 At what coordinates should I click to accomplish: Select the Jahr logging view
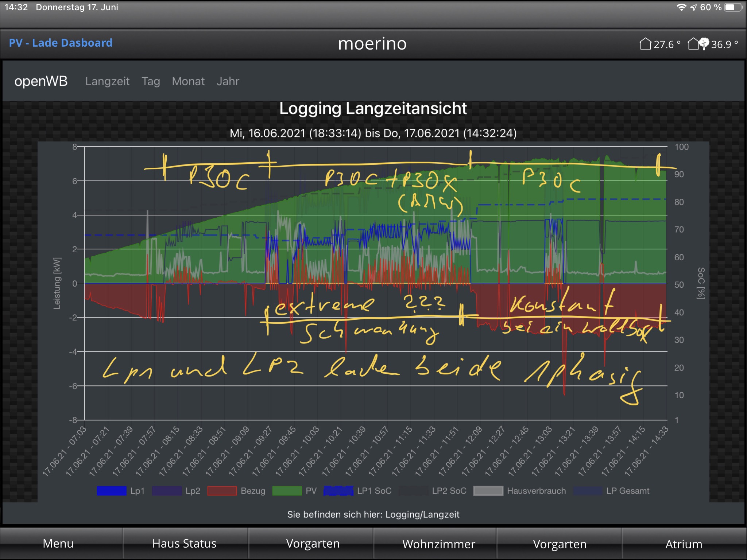(x=228, y=81)
